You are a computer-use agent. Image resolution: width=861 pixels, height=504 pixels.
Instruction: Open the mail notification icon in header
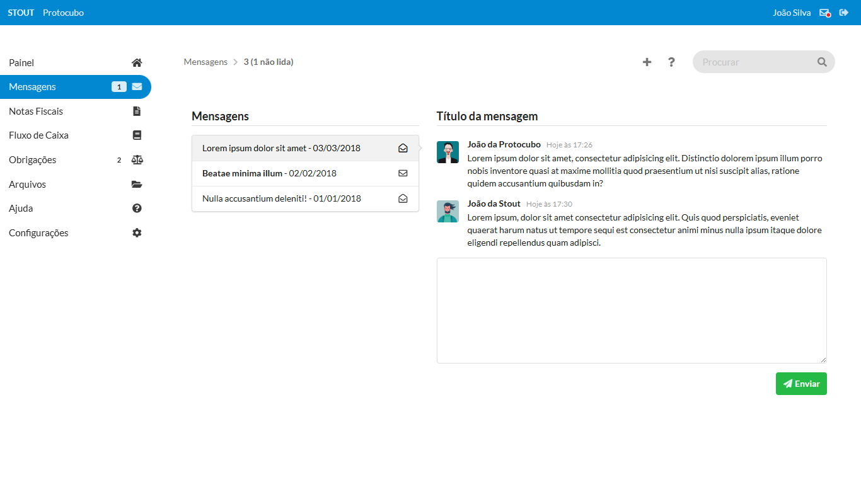(x=824, y=13)
